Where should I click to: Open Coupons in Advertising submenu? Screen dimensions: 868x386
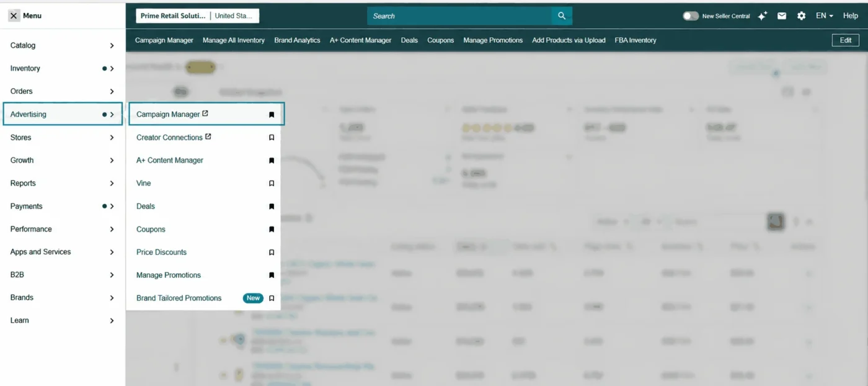[151, 229]
